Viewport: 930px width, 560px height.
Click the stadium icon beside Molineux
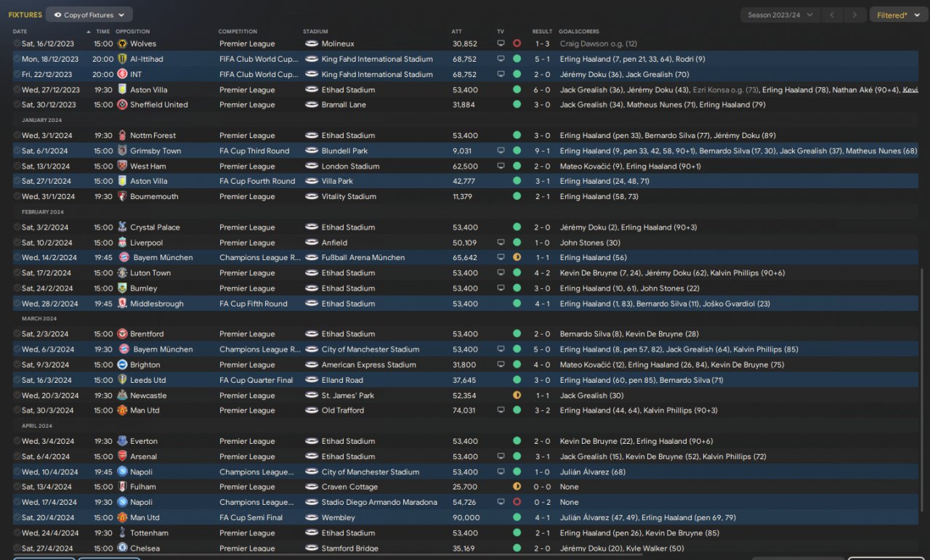[312, 44]
